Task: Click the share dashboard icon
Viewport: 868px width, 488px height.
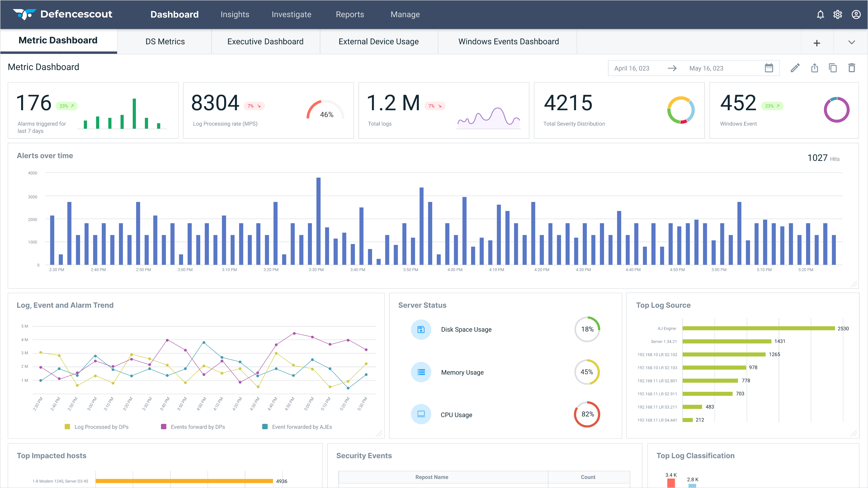Action: [814, 68]
